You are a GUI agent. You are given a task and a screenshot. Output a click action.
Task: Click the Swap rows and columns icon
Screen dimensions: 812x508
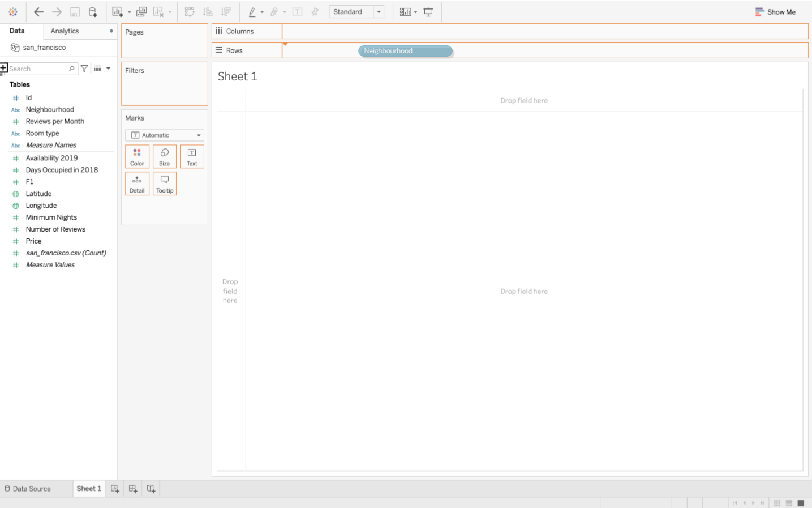[x=190, y=12]
